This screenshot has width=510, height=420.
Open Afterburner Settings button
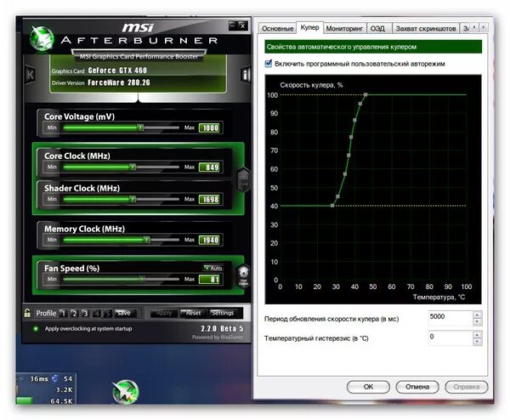(x=222, y=313)
